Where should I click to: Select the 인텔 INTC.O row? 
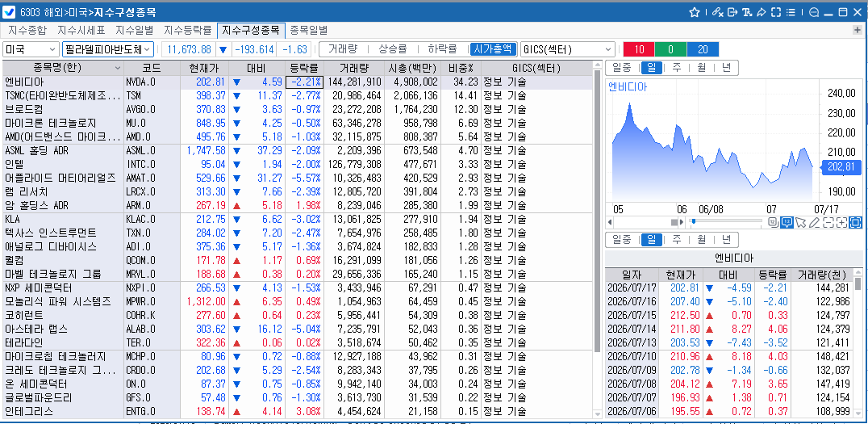point(298,164)
